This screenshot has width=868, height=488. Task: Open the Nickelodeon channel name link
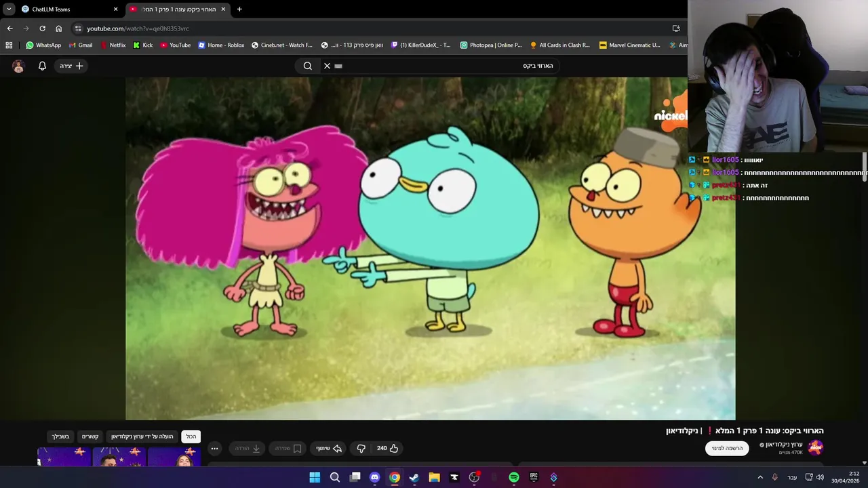click(785, 445)
